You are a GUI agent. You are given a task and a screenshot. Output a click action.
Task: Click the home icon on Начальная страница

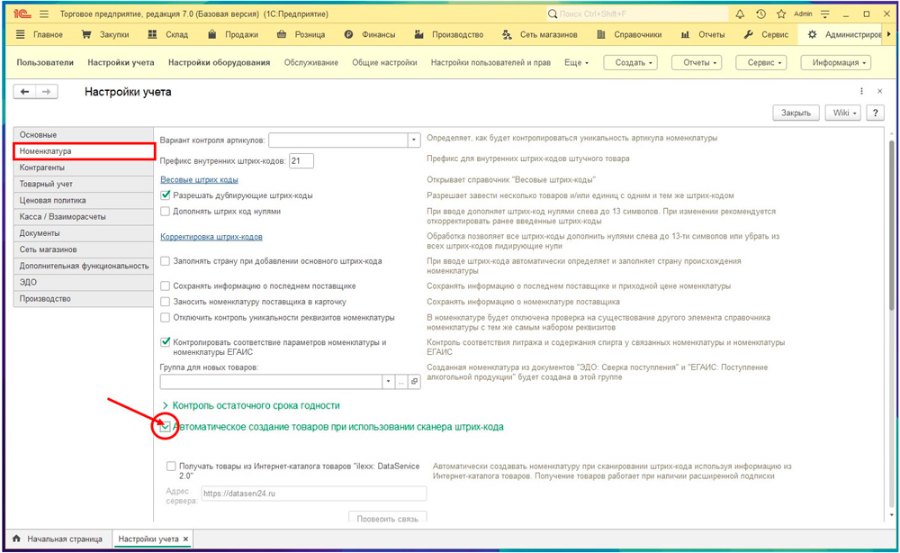[16, 539]
